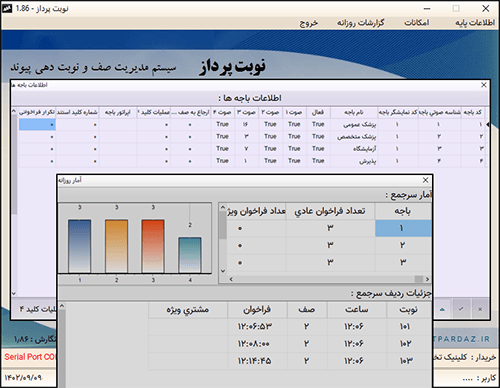Close the نوبت پرداز main window
Image resolution: width=500 pixels, height=388 pixels.
click(x=486, y=9)
